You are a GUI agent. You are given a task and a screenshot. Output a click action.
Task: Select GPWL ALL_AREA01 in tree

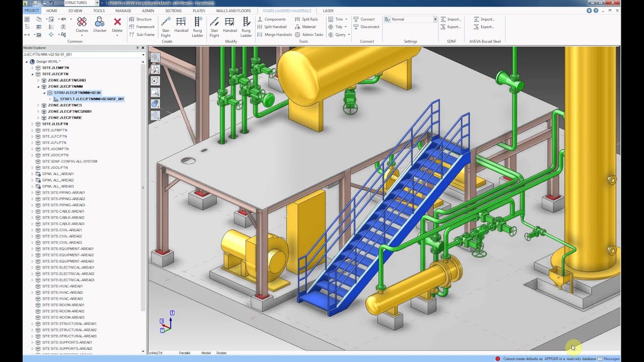pos(58,174)
